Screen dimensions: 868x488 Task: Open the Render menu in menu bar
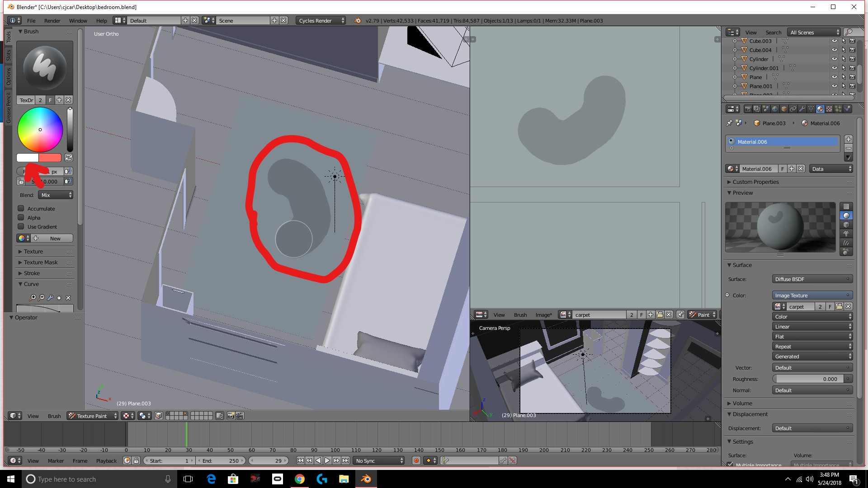(52, 20)
